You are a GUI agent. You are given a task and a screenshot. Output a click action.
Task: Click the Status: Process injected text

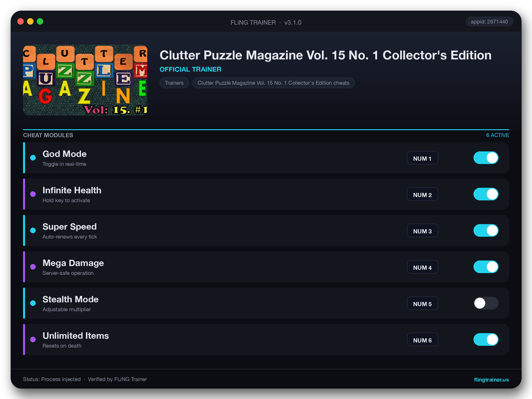pos(52,379)
